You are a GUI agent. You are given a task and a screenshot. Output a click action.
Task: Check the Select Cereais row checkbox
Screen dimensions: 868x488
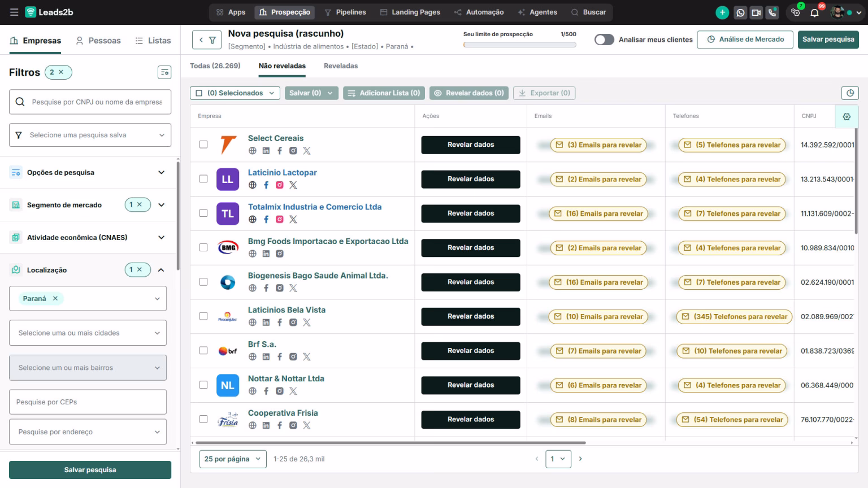point(203,145)
